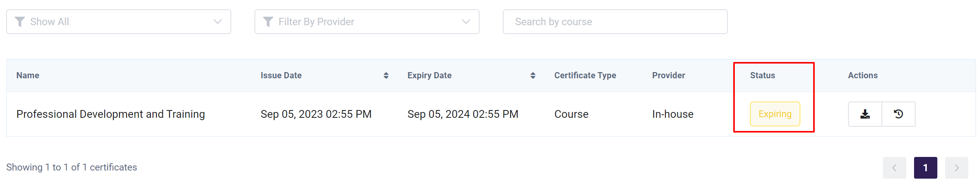Click the funnel icon beside Filter By Provider
The height and width of the screenshot is (186, 980).
[268, 22]
